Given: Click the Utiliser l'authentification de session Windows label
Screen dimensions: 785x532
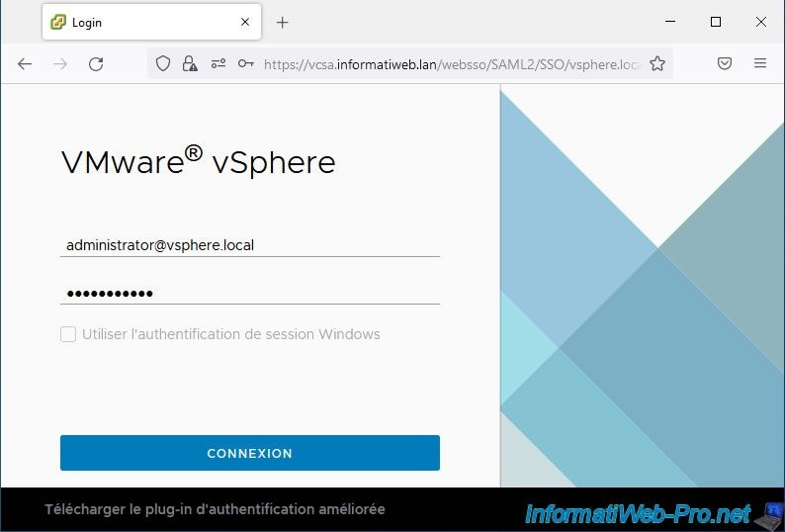Looking at the screenshot, I should [x=230, y=334].
